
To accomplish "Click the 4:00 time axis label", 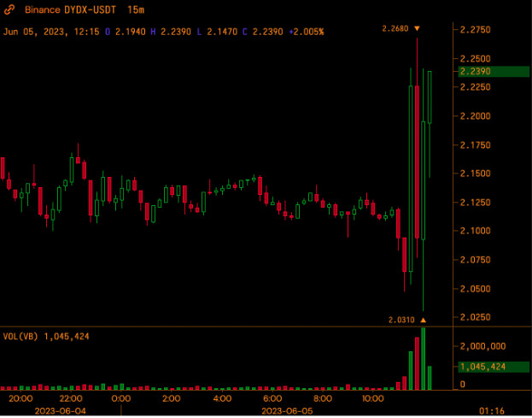I will point(222,398).
